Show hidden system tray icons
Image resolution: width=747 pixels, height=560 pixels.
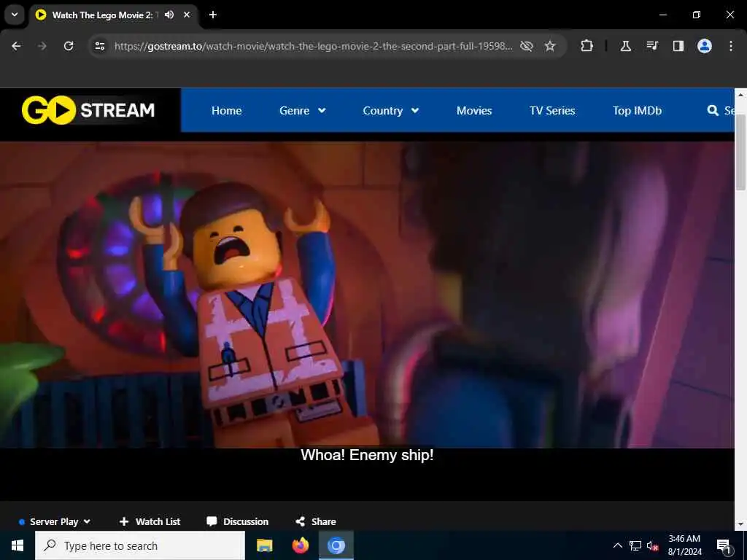617,545
